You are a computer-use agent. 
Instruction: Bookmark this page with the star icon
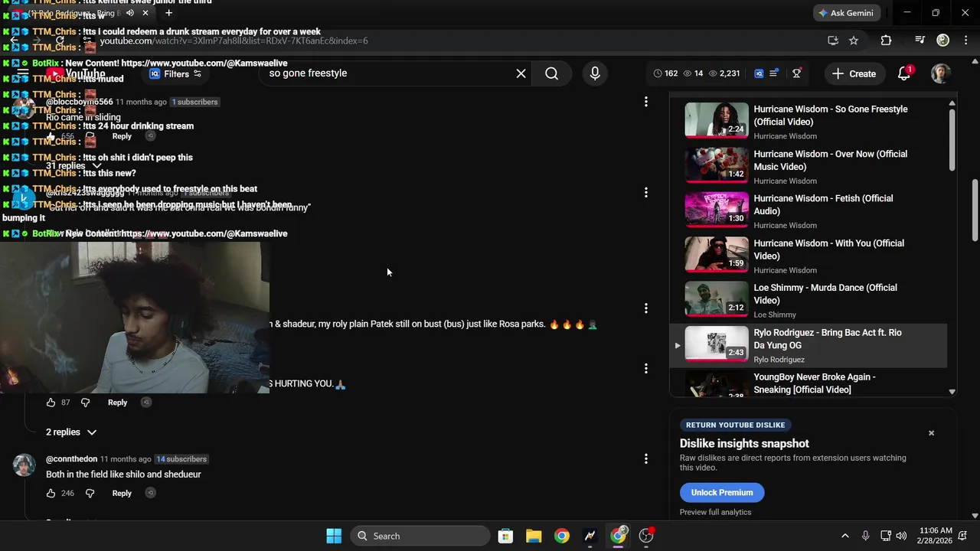pyautogui.click(x=854, y=41)
